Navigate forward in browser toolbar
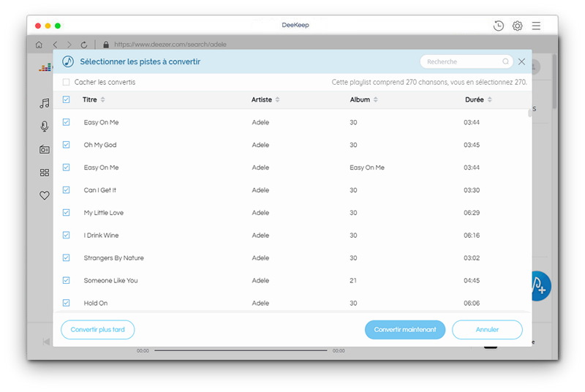Image resolution: width=585 pixels, height=392 pixels. pyautogui.click(x=69, y=45)
